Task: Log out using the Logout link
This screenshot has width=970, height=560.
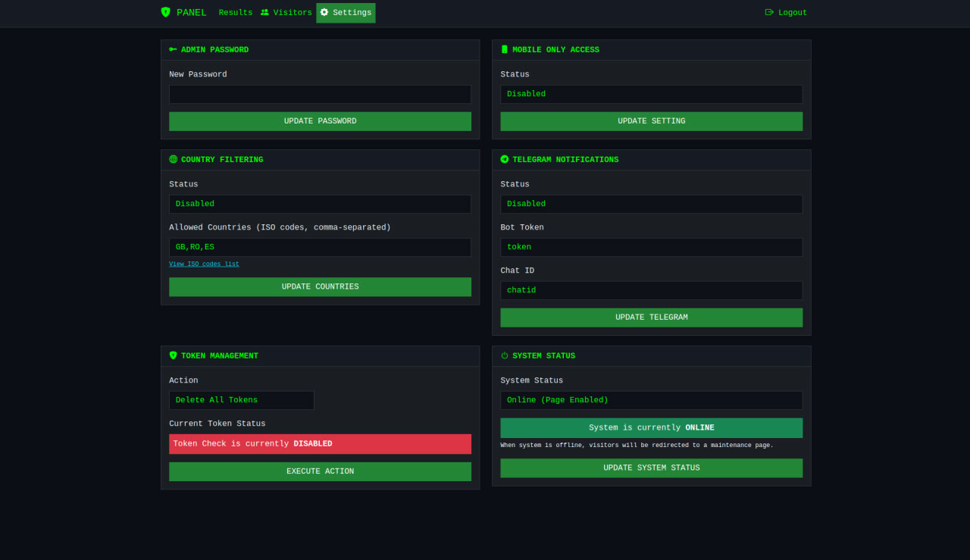Action: point(786,13)
